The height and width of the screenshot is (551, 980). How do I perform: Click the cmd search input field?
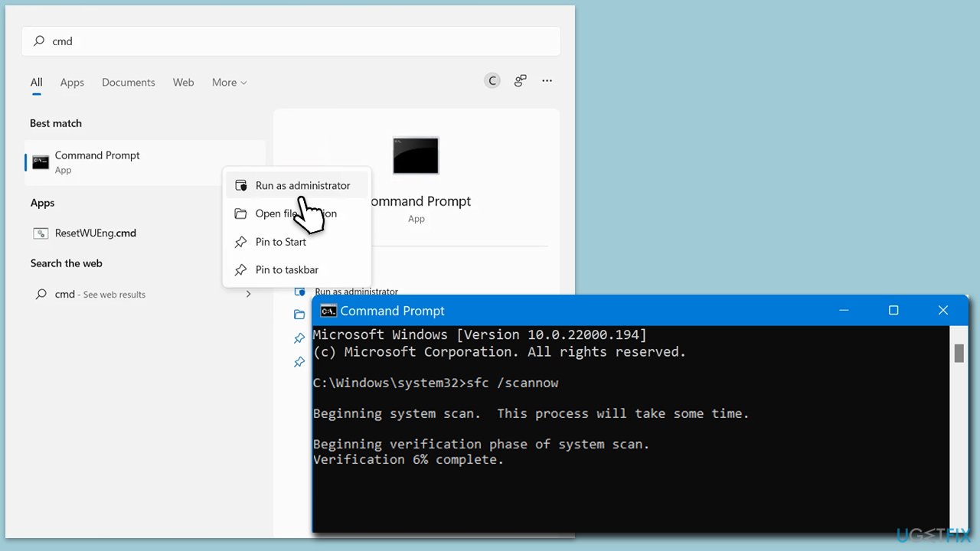point(291,41)
